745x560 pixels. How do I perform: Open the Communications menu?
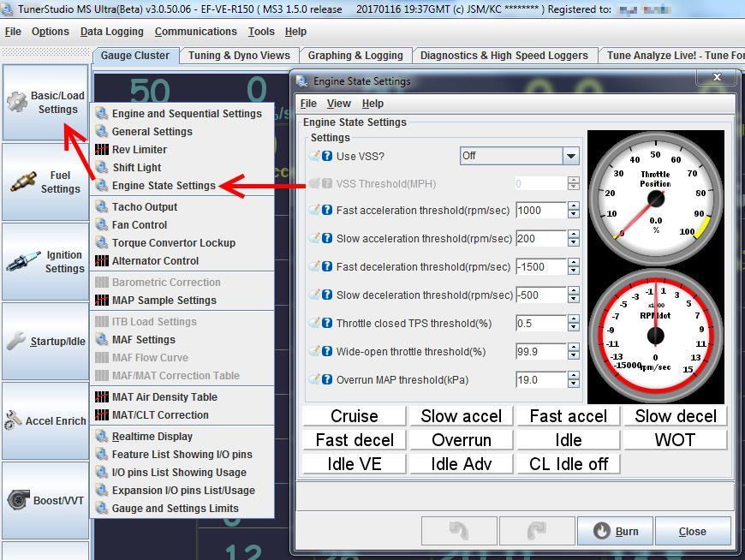[x=196, y=32]
